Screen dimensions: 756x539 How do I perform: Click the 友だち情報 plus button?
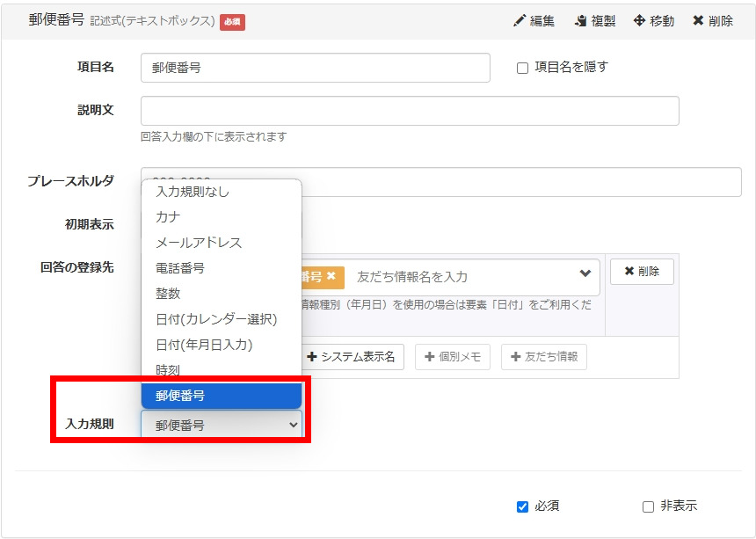click(543, 357)
